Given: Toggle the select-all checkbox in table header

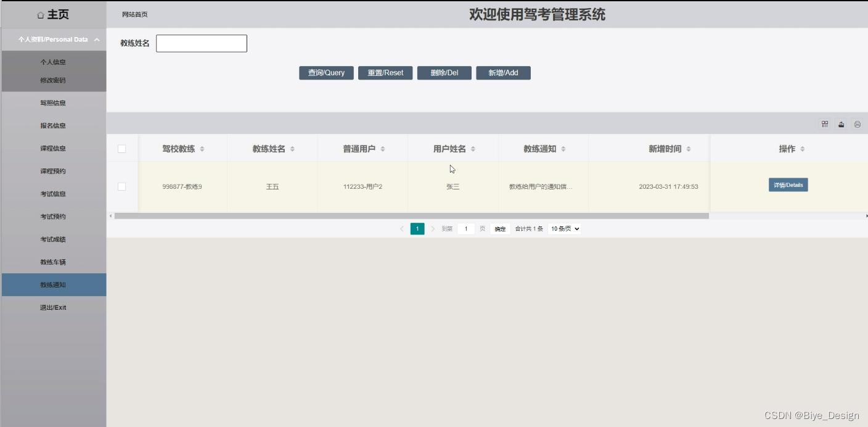Looking at the screenshot, I should pyautogui.click(x=121, y=149).
